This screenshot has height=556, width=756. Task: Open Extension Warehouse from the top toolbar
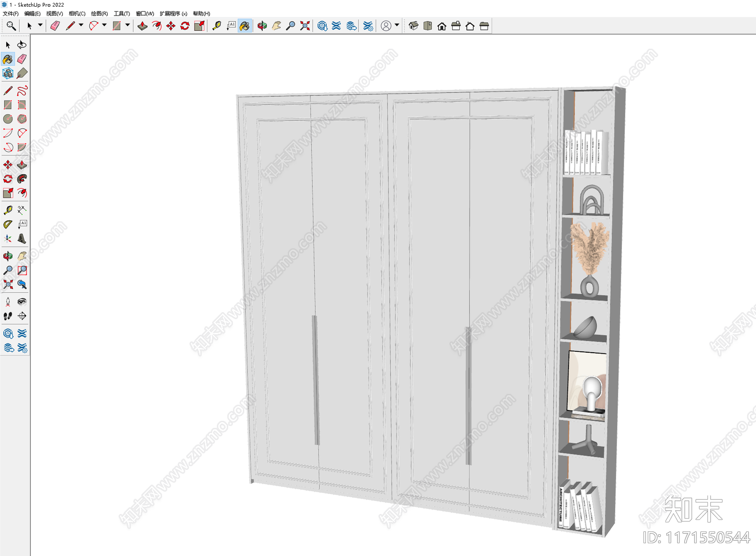click(x=336, y=26)
